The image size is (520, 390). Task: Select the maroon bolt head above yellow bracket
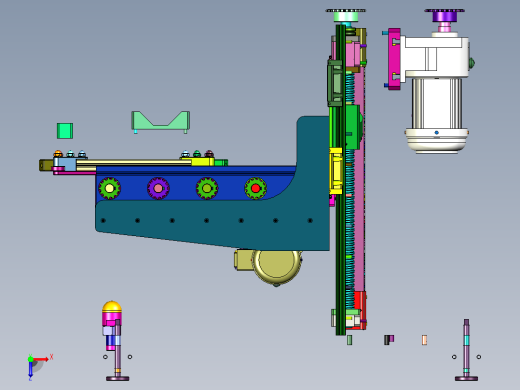click(x=209, y=154)
